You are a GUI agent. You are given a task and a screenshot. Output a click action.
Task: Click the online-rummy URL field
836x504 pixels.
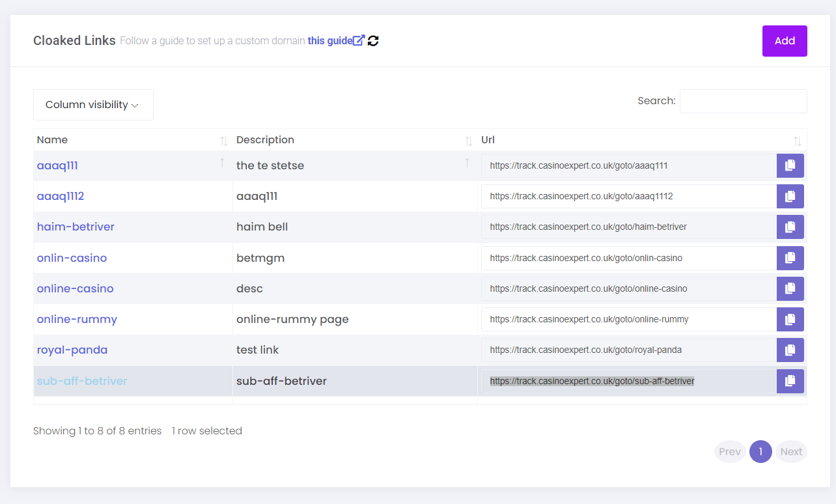coord(629,319)
